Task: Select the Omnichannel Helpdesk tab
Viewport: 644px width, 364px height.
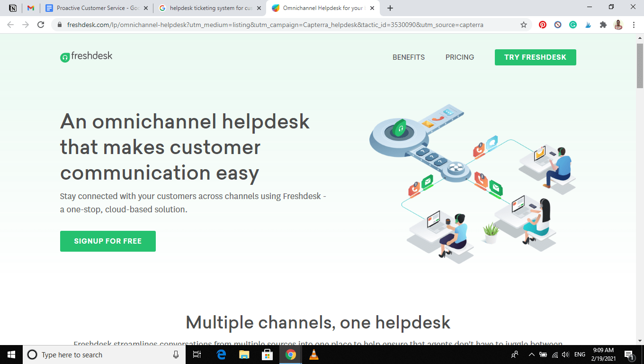Action: point(323,8)
